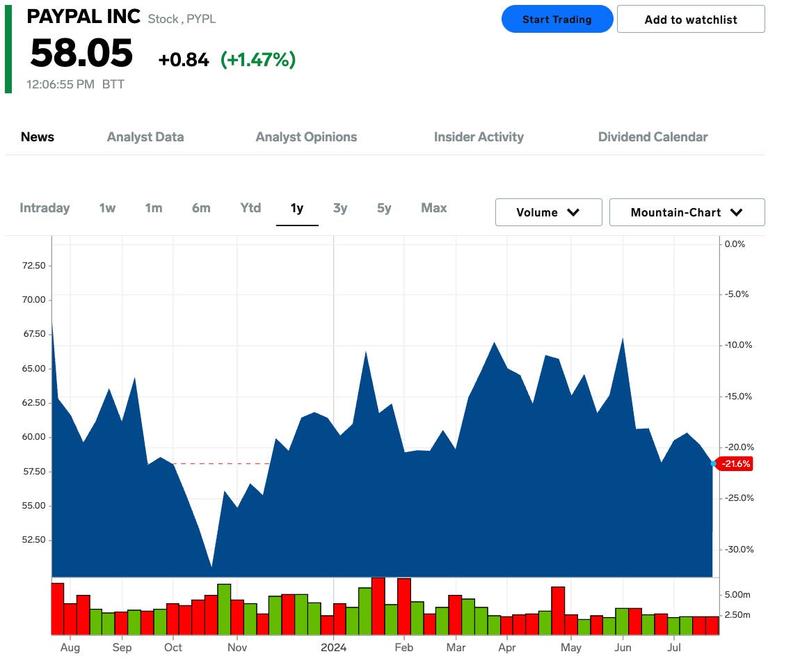Image resolution: width=800 pixels, height=668 pixels.
Task: Select 1w chart range
Action: click(107, 208)
